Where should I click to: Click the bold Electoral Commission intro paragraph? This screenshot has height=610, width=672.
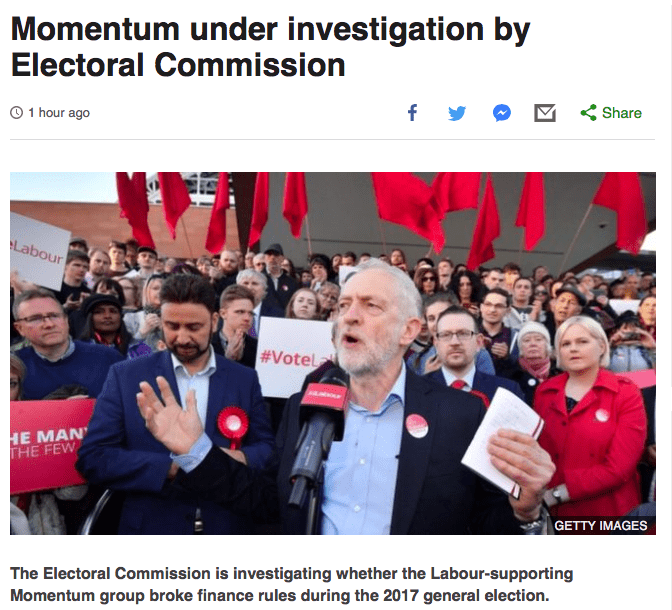(291, 584)
